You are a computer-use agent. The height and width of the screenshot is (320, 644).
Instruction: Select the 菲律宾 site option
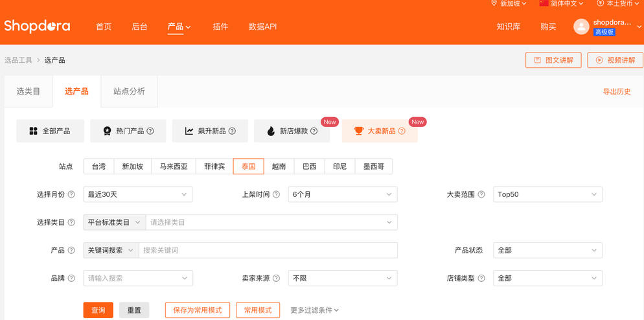click(x=214, y=166)
